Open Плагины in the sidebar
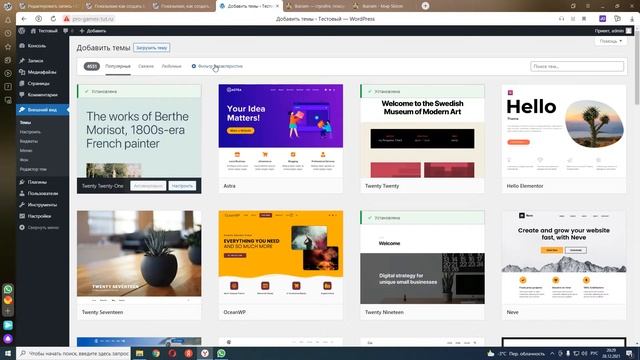640x360 pixels. coord(37,182)
